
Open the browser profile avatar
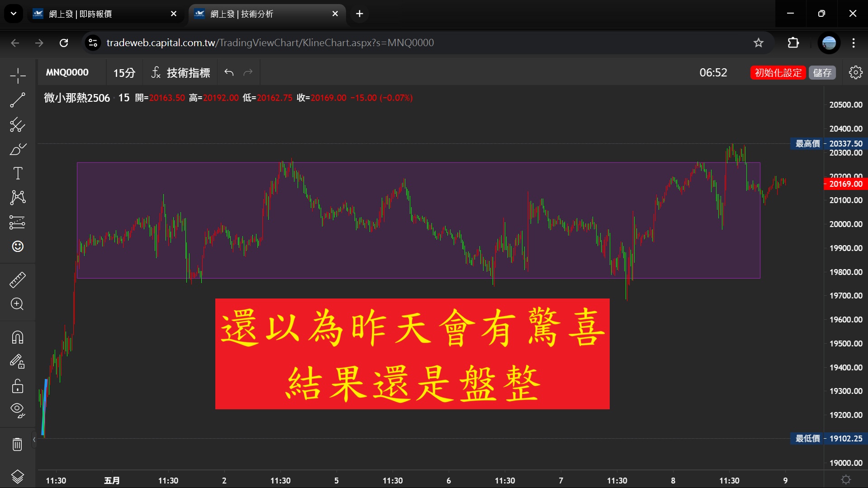pos(829,43)
